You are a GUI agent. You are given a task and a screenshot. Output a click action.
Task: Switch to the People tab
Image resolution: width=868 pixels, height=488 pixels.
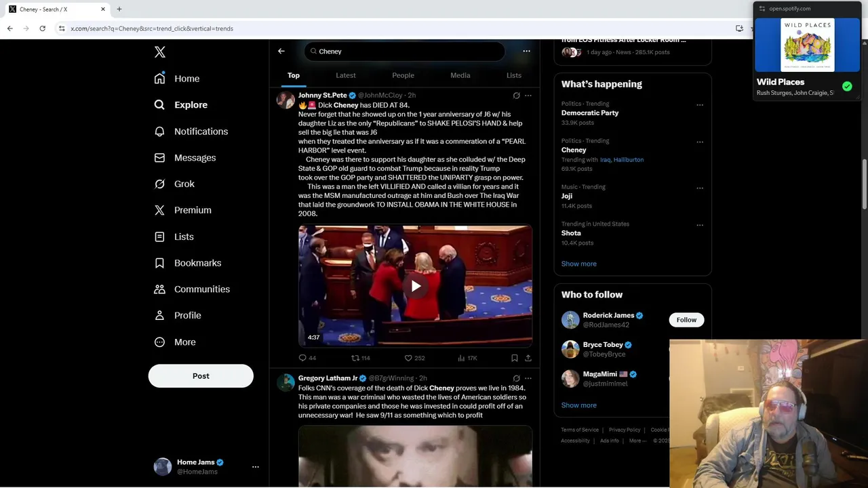pos(403,75)
